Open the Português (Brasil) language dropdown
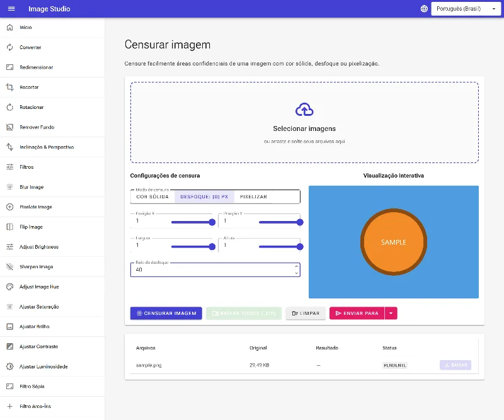This screenshot has width=504, height=420. [x=466, y=9]
